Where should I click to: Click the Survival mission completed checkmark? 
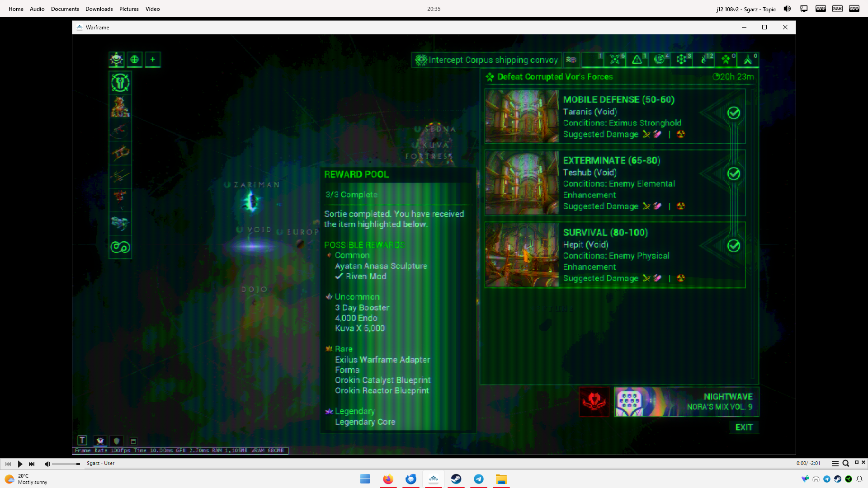(733, 246)
